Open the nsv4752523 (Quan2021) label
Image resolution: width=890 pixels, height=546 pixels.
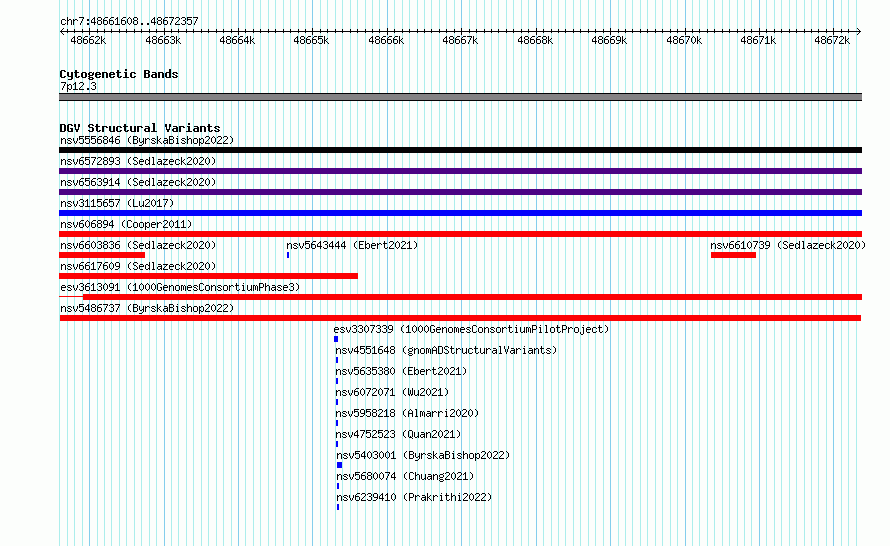coord(398,434)
